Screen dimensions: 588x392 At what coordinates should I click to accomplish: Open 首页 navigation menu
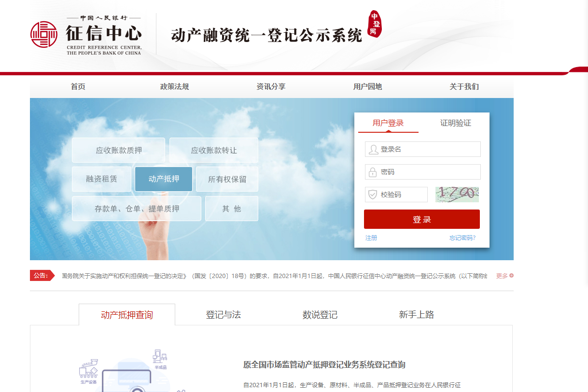click(x=78, y=87)
